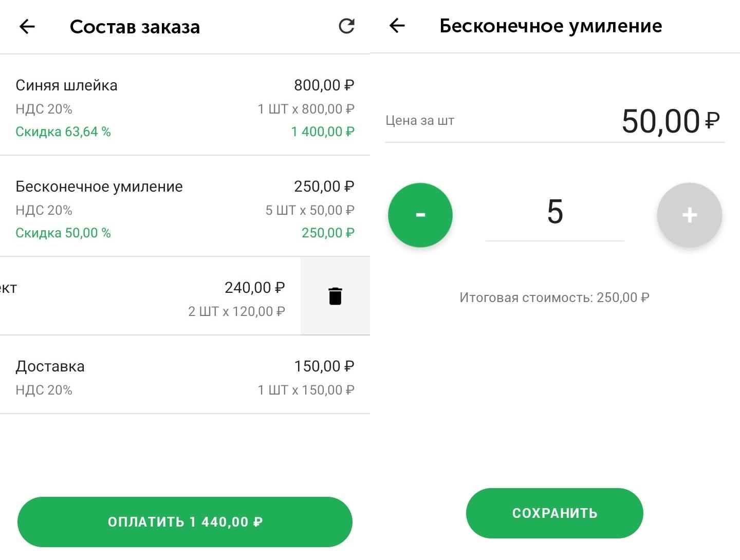The height and width of the screenshot is (560, 740).
Task: Tap the 1 ШТ x 150,00 ₽ delivery quantity
Action: click(306, 390)
